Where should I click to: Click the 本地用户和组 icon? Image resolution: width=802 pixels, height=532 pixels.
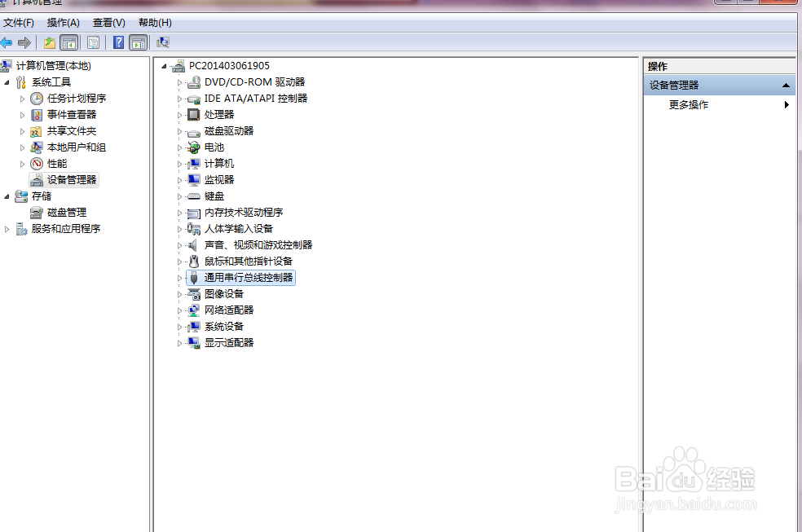[x=37, y=147]
